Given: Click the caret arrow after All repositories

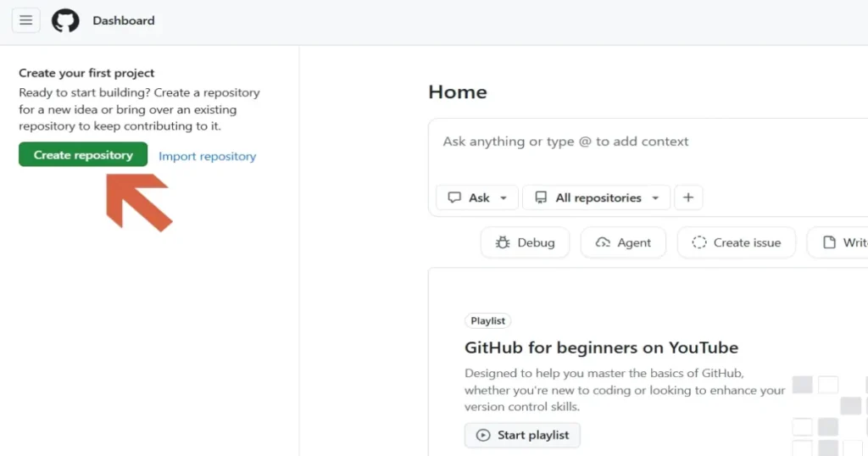Looking at the screenshot, I should pyautogui.click(x=655, y=198).
